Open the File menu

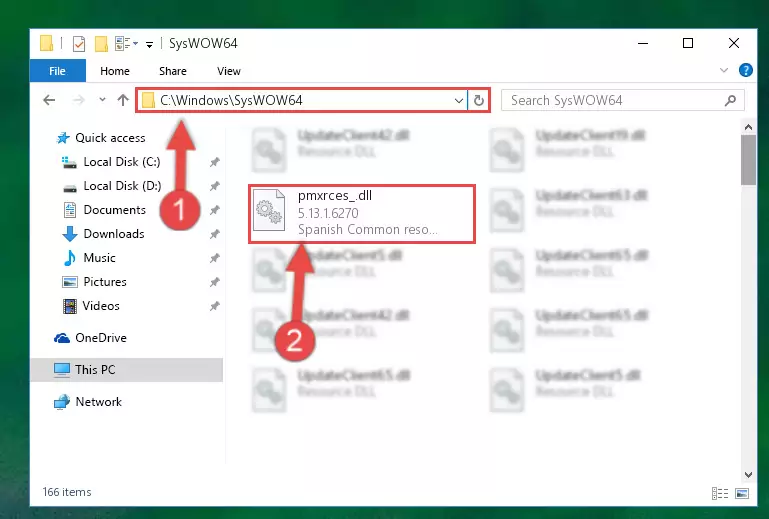point(57,71)
